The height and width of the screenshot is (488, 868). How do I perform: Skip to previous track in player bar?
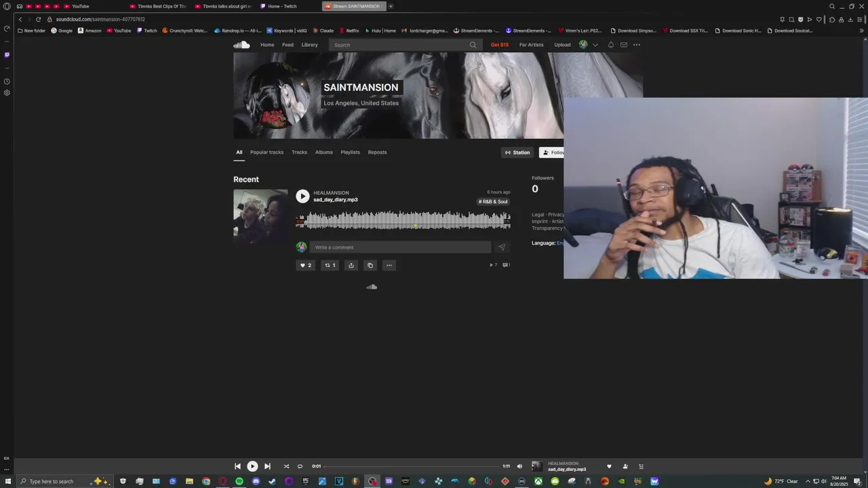pyautogui.click(x=237, y=466)
